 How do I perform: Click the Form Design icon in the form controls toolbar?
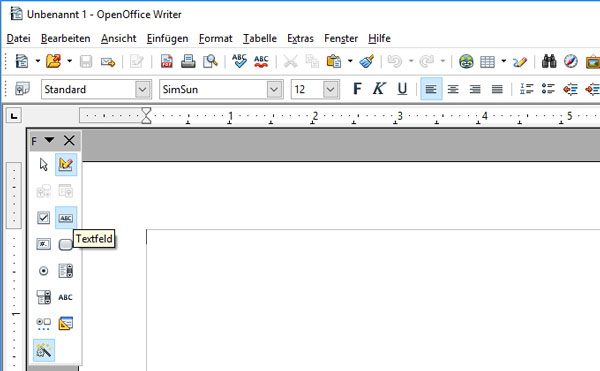click(65, 324)
